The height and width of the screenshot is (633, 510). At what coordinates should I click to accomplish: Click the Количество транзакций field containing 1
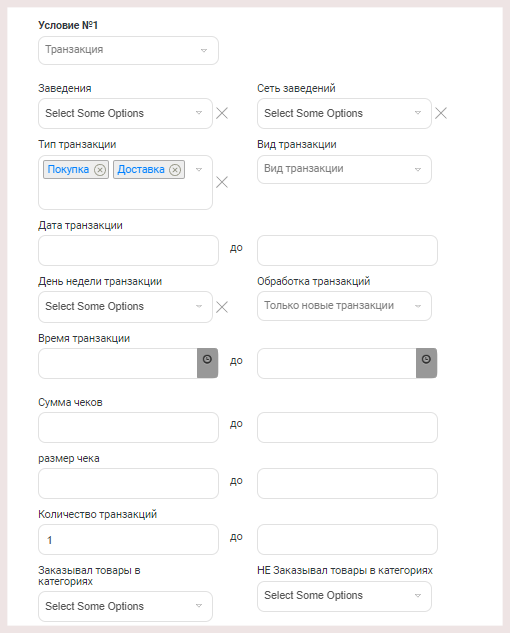tap(128, 540)
